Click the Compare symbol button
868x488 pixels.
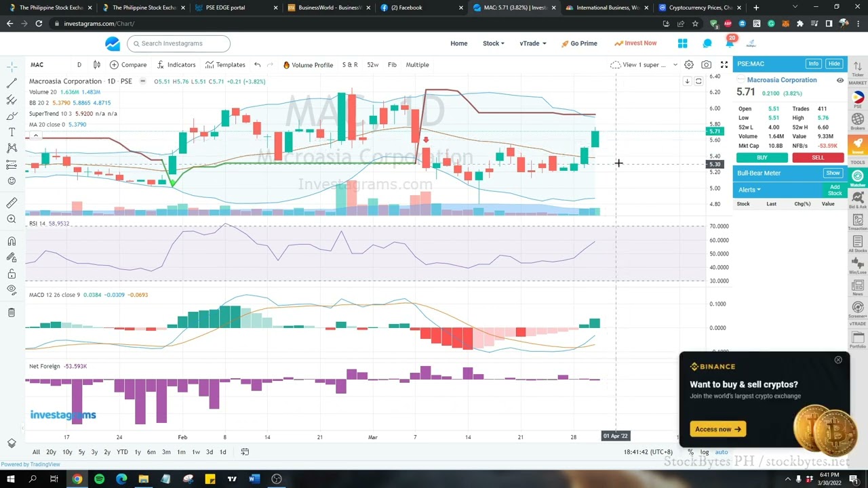pos(128,64)
